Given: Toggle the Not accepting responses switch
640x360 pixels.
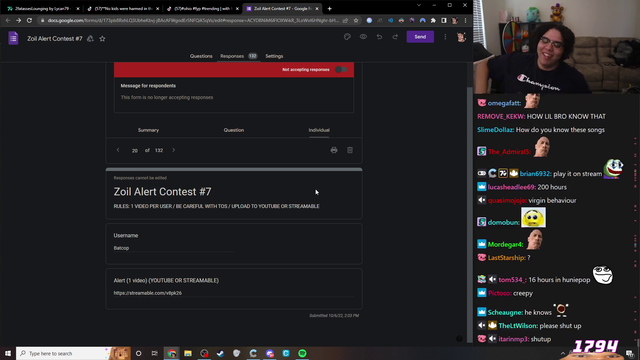Looking at the screenshot, I should (x=341, y=70).
